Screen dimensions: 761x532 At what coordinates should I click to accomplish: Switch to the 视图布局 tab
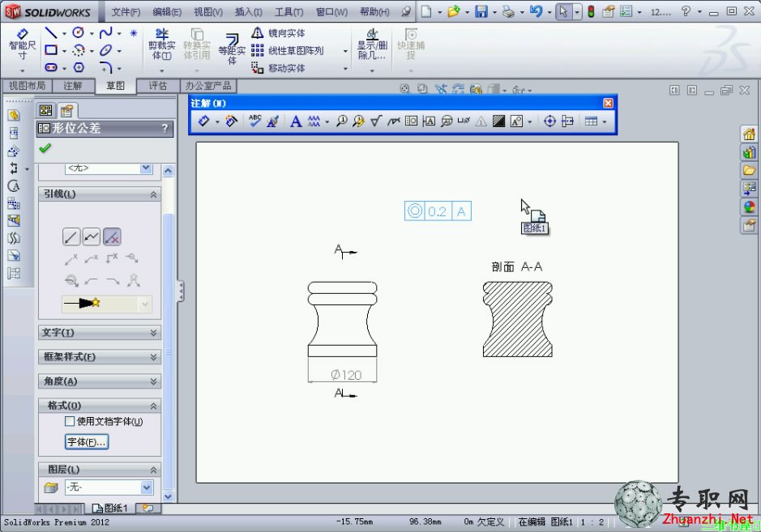point(28,86)
